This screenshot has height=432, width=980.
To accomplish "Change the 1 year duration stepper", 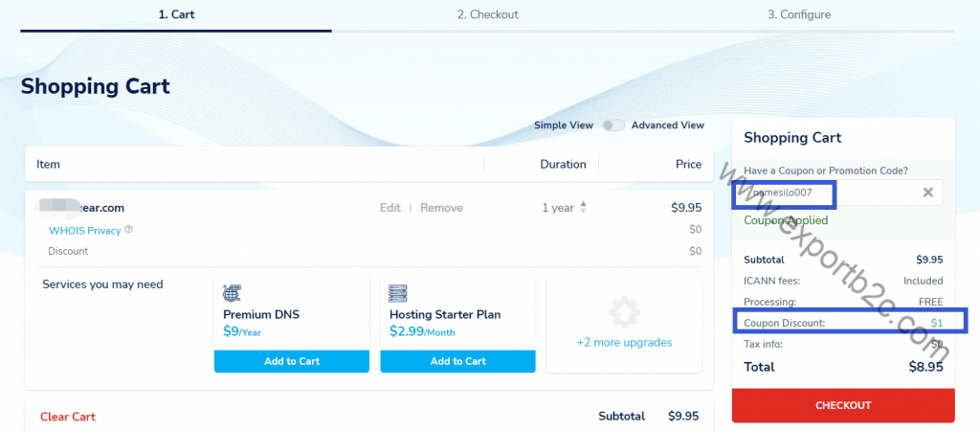I will point(583,208).
